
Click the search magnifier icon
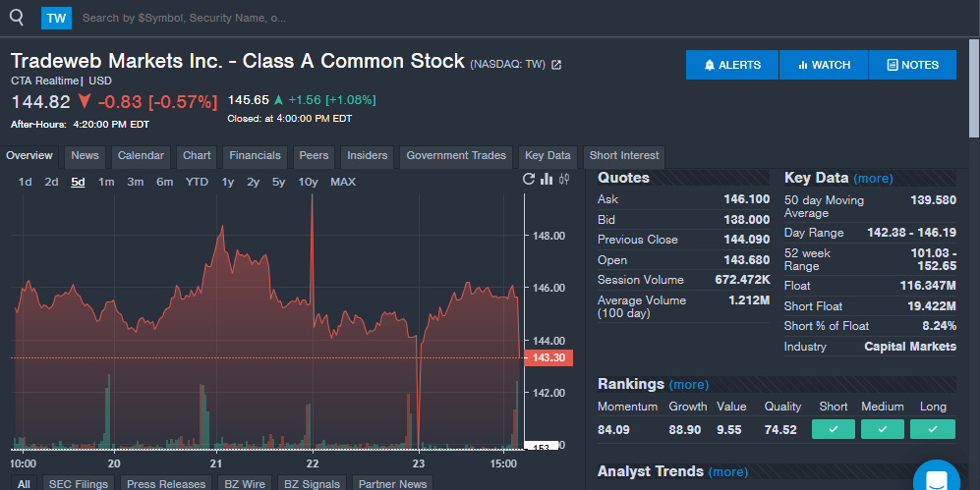[x=17, y=18]
